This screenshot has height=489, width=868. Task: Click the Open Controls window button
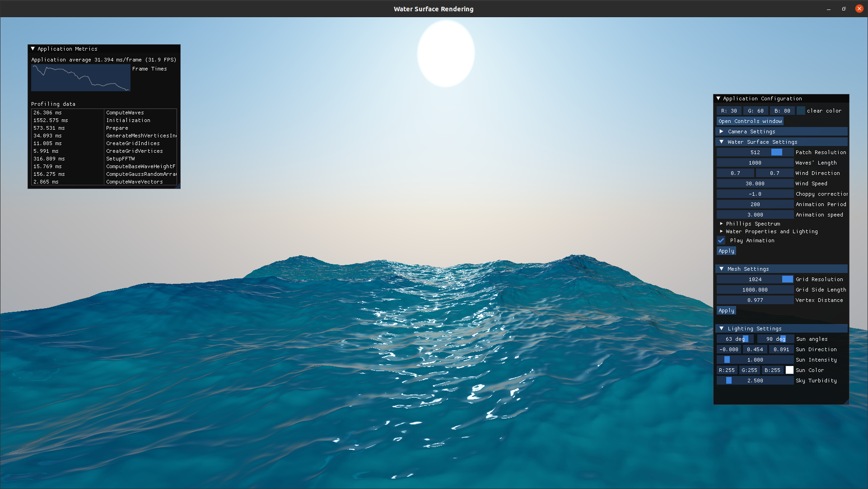click(750, 121)
